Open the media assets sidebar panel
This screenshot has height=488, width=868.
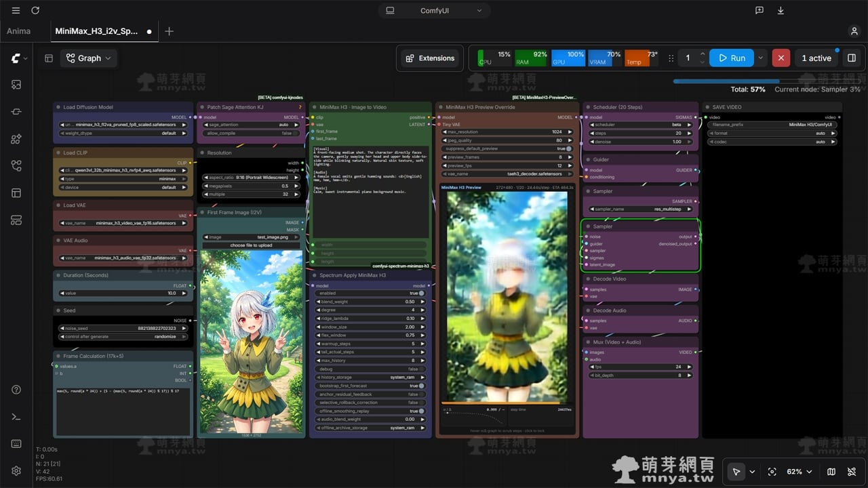click(x=16, y=85)
